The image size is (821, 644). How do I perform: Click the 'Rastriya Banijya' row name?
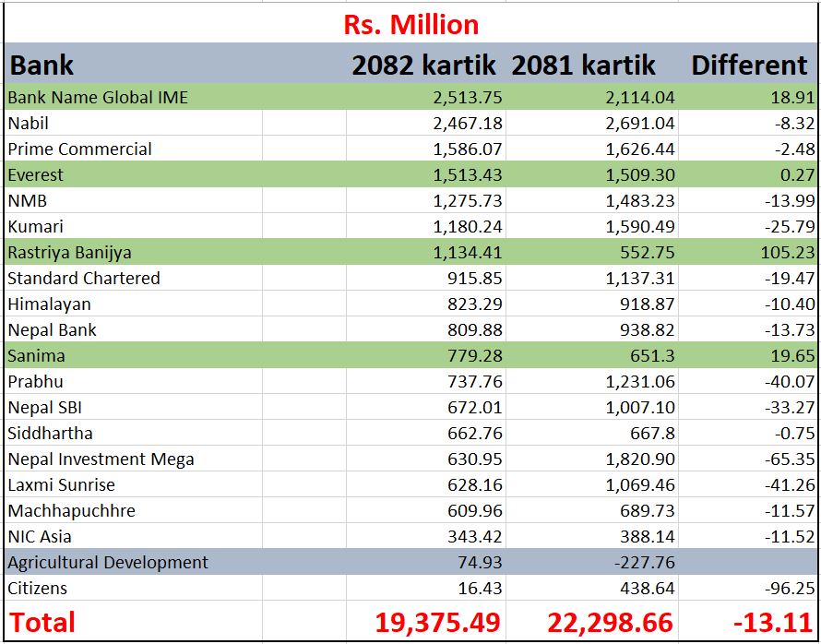point(70,253)
